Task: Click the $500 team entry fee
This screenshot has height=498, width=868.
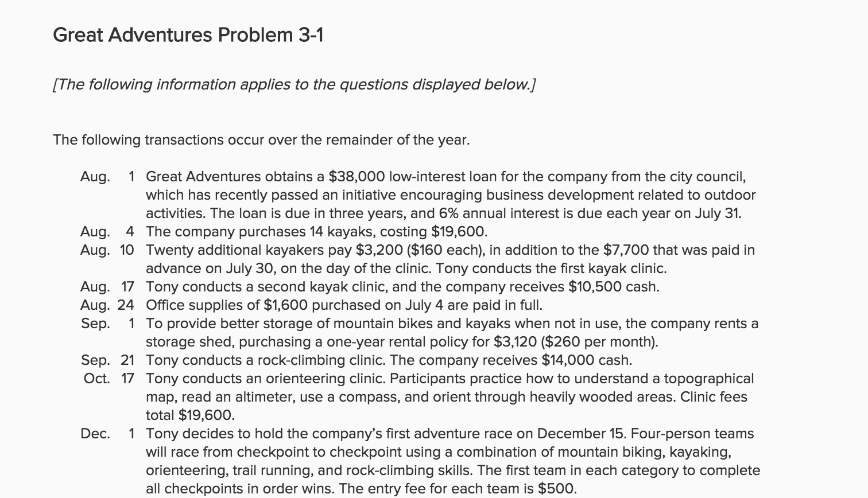Action: [x=556, y=489]
